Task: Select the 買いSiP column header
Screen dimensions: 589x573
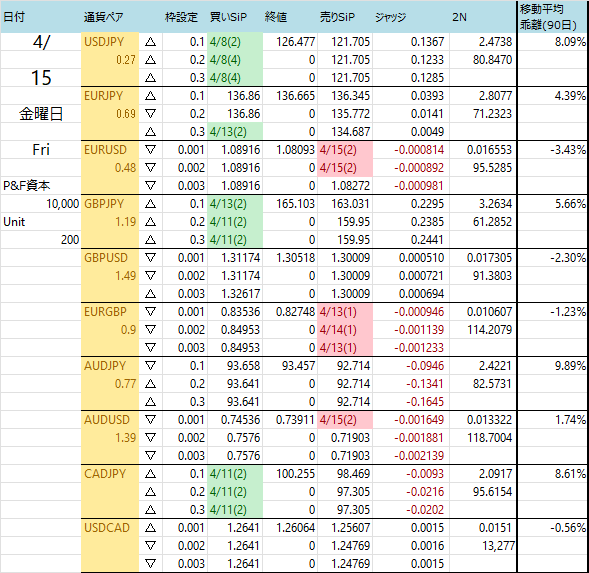Action: 228,17
